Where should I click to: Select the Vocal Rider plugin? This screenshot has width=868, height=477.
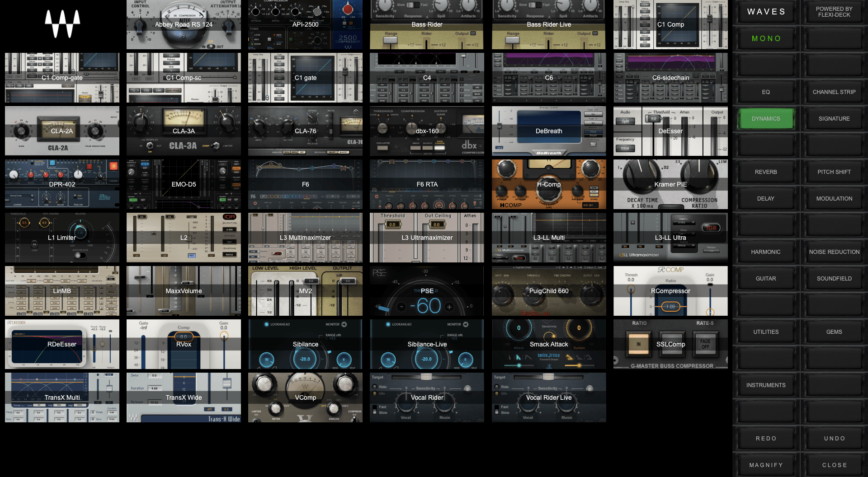pos(427,397)
